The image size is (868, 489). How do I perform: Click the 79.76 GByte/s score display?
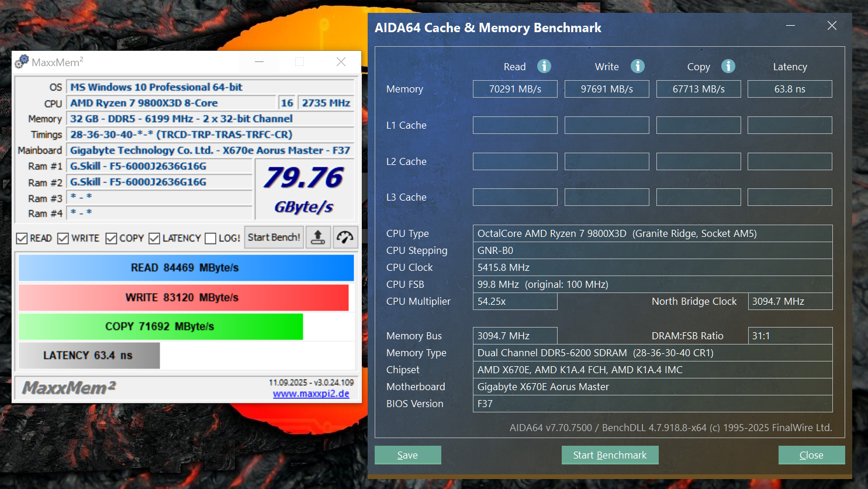(304, 190)
